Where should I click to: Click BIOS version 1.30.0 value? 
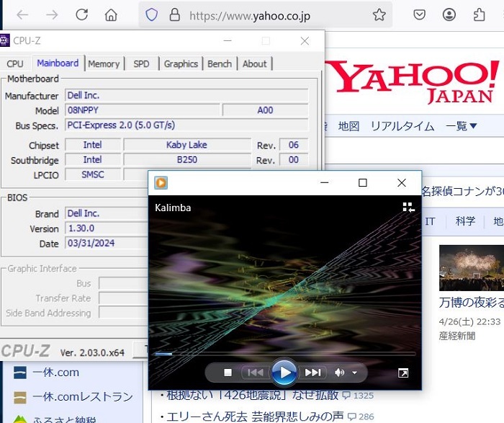(107, 228)
